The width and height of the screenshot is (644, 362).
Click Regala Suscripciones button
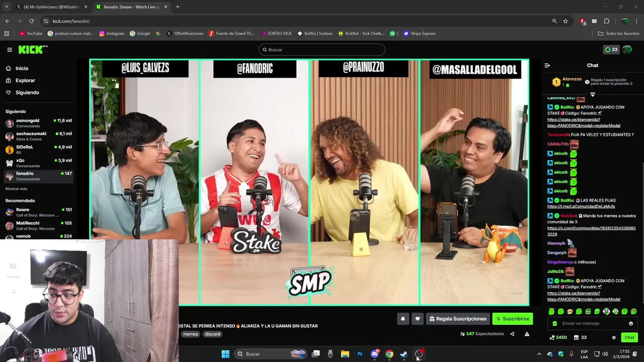(458, 319)
